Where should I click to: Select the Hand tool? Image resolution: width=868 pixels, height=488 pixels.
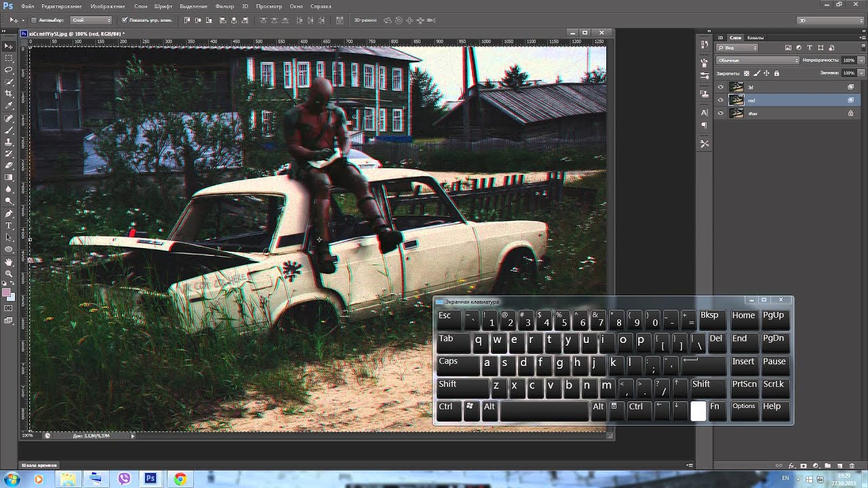[9, 262]
